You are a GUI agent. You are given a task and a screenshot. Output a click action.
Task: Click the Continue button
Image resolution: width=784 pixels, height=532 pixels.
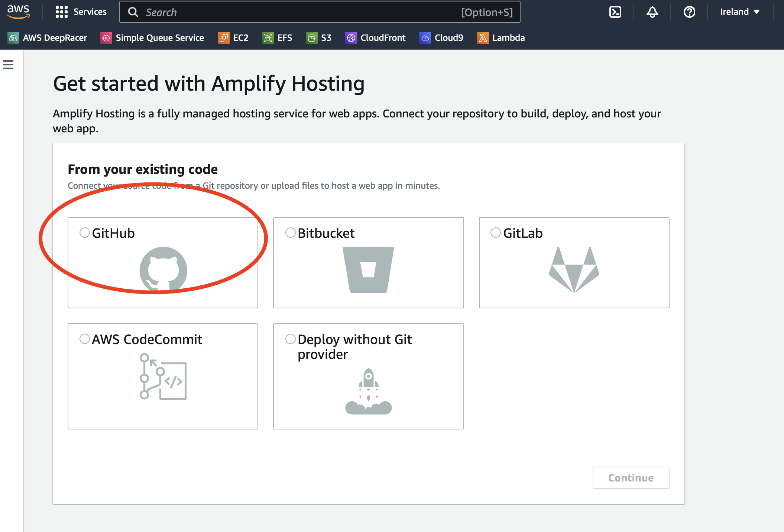631,478
